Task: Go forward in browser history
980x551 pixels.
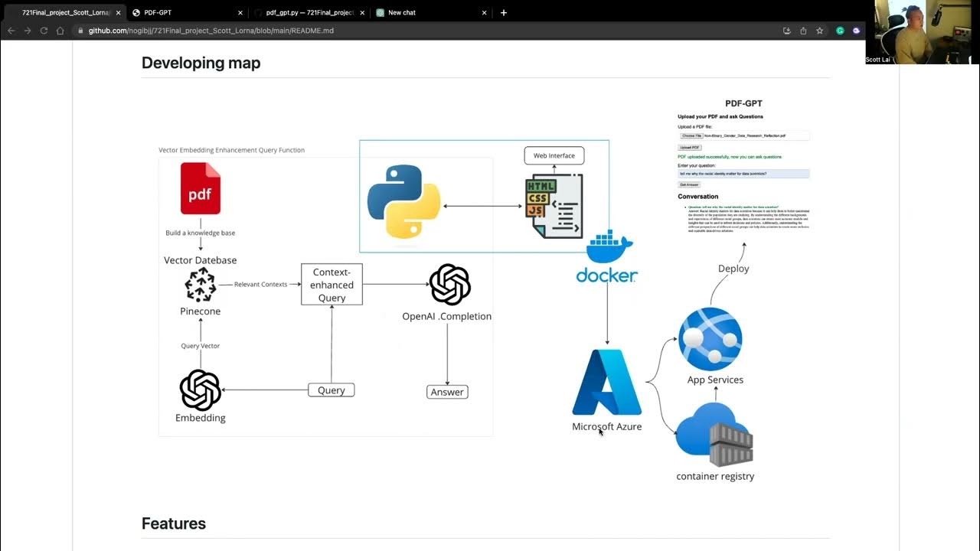Action: [x=28, y=31]
